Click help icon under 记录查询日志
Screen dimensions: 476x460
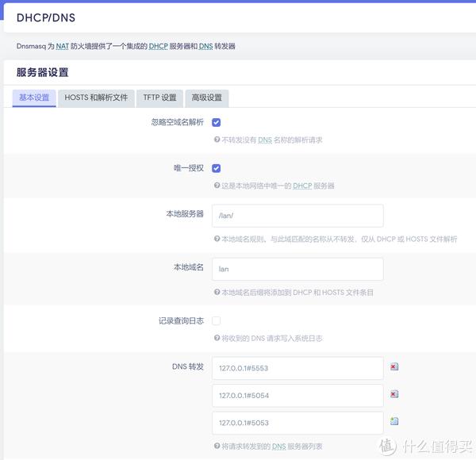point(217,338)
